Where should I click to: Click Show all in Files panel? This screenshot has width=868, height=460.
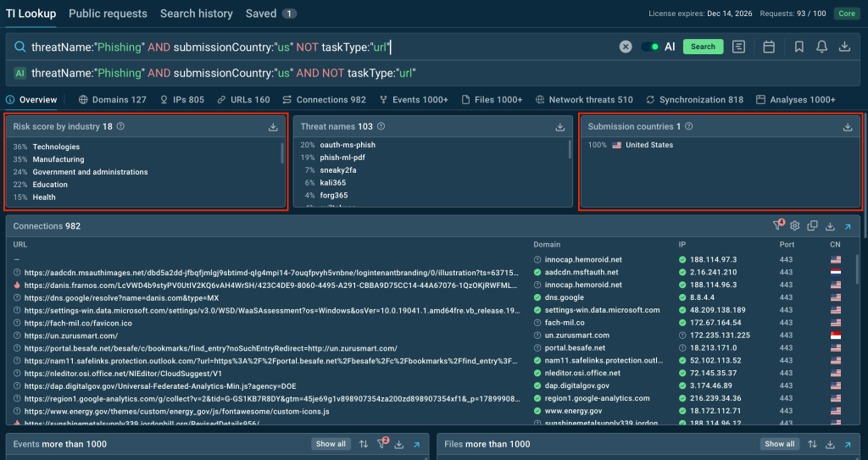(780, 444)
